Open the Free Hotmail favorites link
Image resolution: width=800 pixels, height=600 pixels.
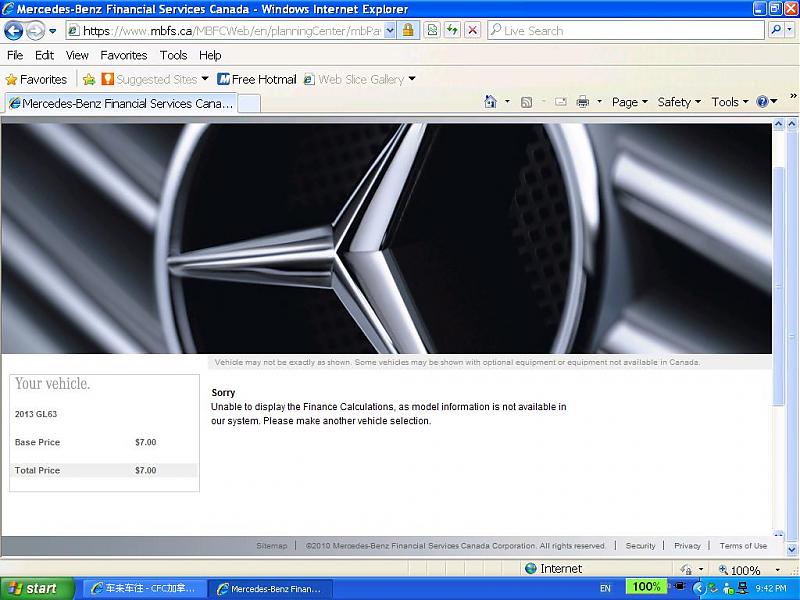coord(257,80)
